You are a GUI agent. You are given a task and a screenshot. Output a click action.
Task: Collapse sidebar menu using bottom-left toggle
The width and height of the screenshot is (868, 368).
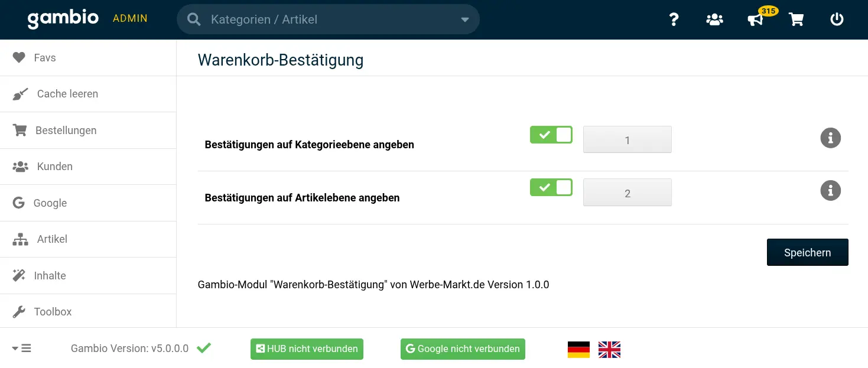[x=22, y=349]
